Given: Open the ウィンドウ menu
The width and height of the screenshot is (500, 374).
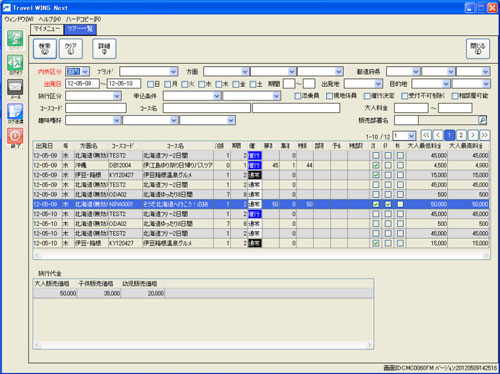Looking at the screenshot, I should (x=19, y=19).
